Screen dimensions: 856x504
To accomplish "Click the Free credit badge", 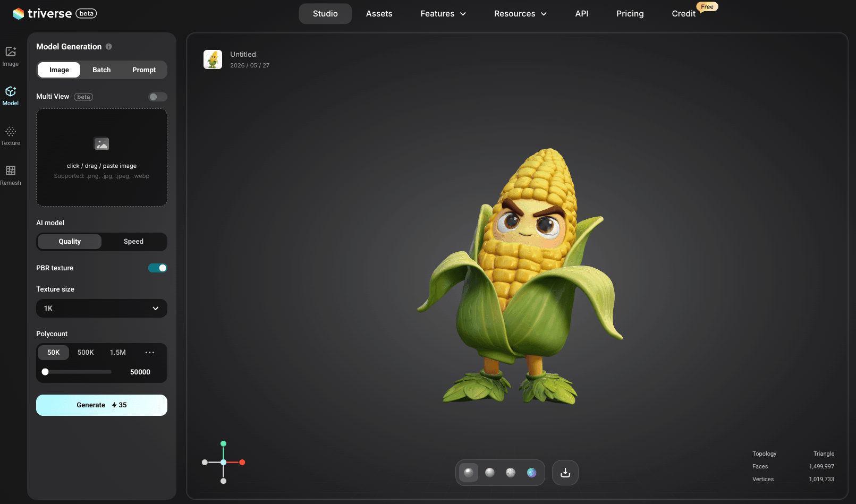I will [x=707, y=7].
